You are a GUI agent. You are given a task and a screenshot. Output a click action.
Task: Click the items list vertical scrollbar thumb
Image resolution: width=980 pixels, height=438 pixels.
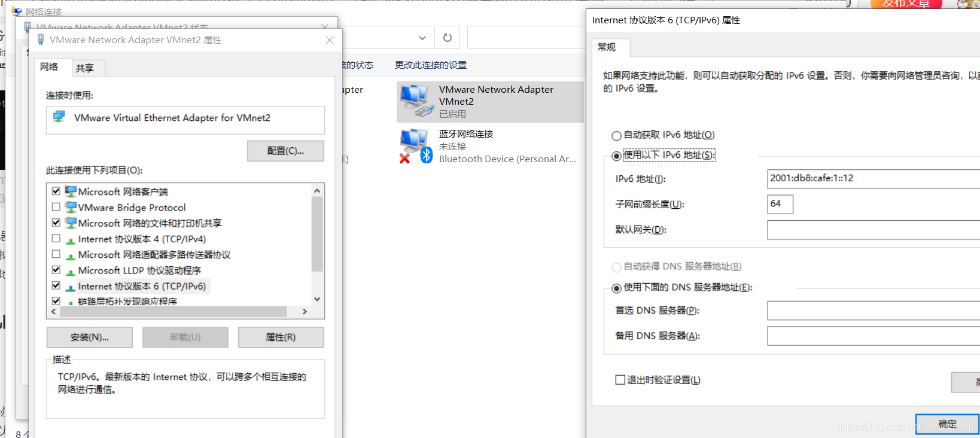pyautogui.click(x=317, y=235)
